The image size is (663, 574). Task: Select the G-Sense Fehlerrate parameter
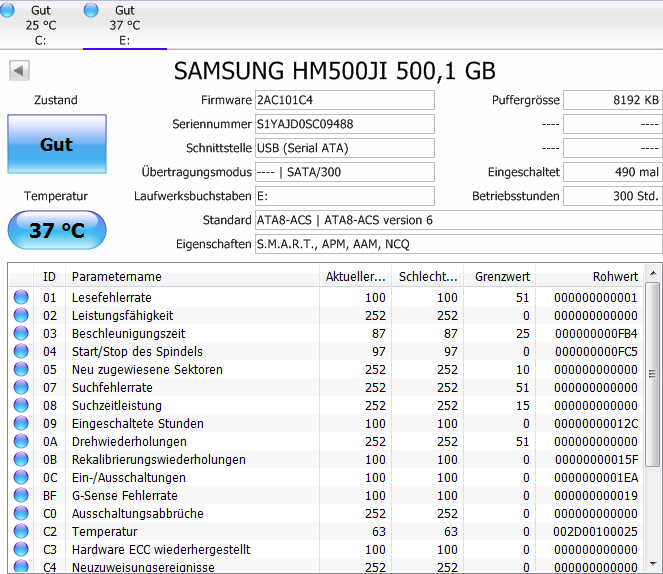pyautogui.click(x=125, y=495)
